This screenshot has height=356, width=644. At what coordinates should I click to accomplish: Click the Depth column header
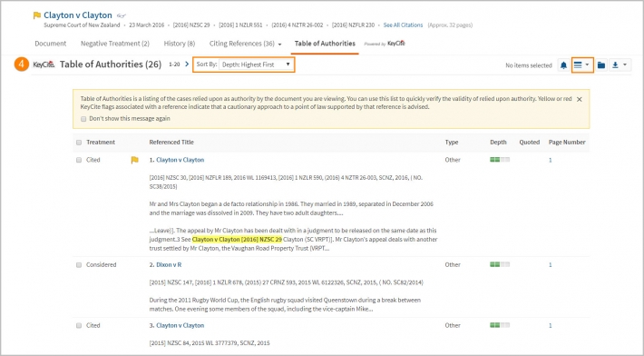coord(498,143)
